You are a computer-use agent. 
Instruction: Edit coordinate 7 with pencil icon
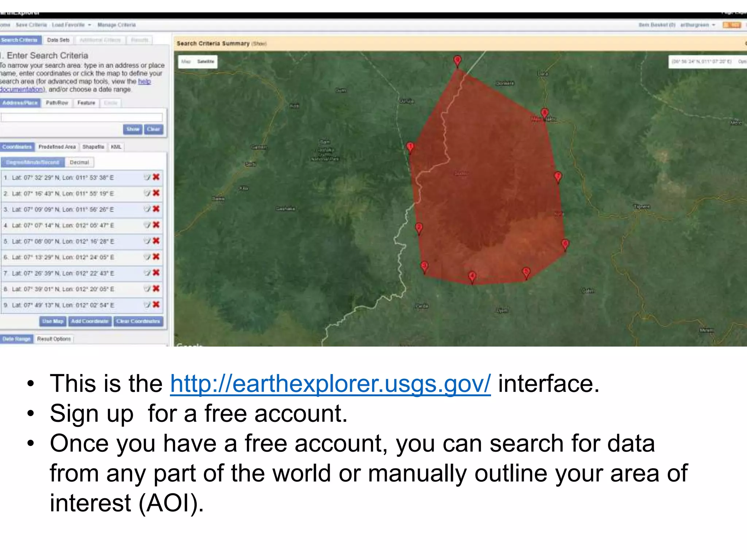(x=147, y=273)
